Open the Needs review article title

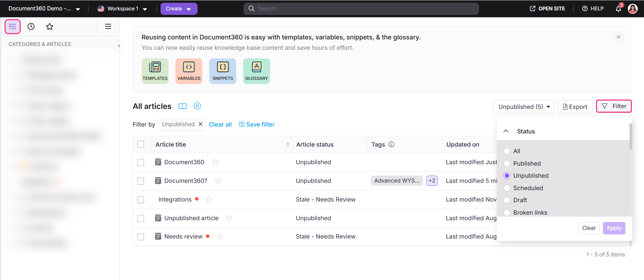[x=183, y=236]
